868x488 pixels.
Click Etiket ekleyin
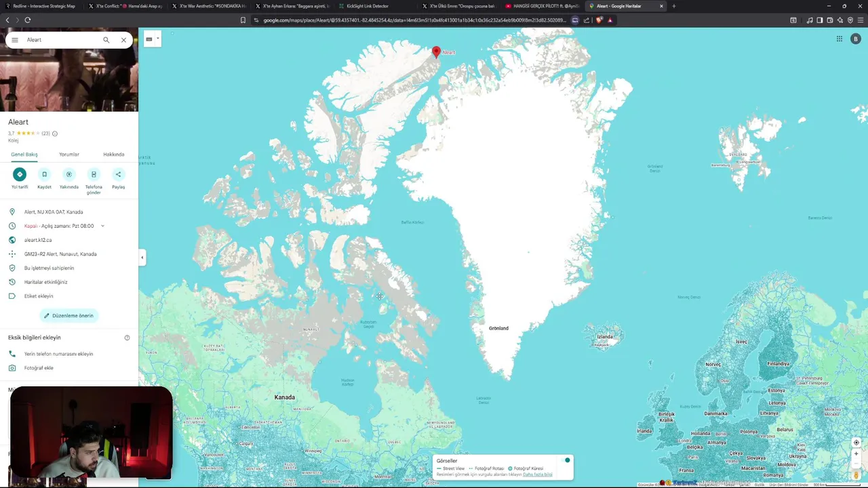pyautogui.click(x=39, y=296)
